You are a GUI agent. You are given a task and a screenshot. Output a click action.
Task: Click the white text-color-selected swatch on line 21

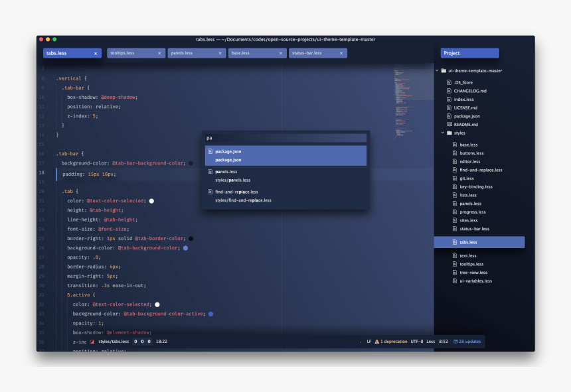[x=151, y=201]
